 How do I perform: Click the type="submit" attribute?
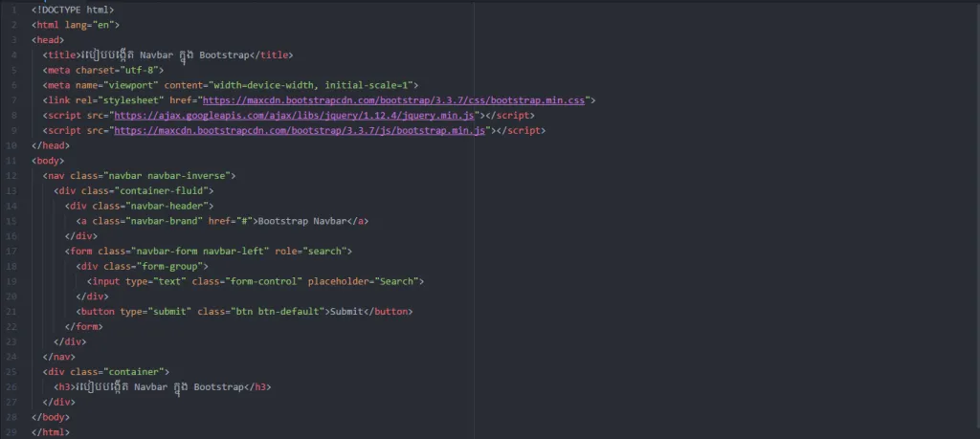(156, 312)
